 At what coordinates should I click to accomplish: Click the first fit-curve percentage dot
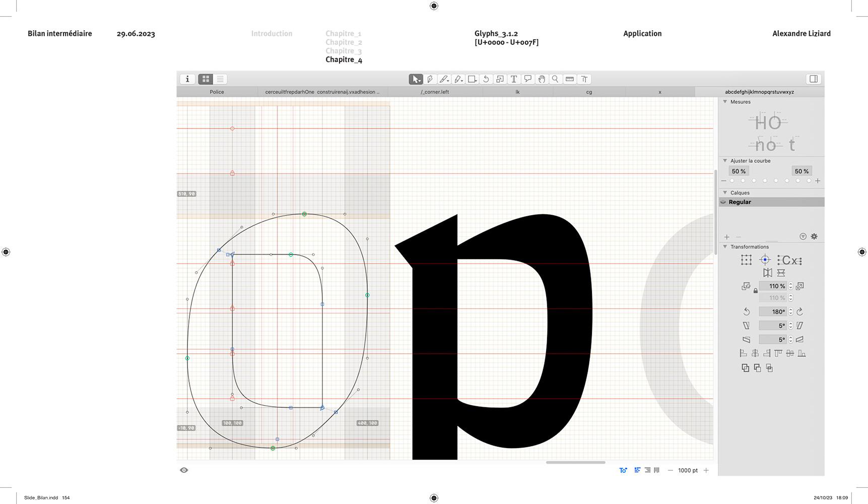pos(732,180)
